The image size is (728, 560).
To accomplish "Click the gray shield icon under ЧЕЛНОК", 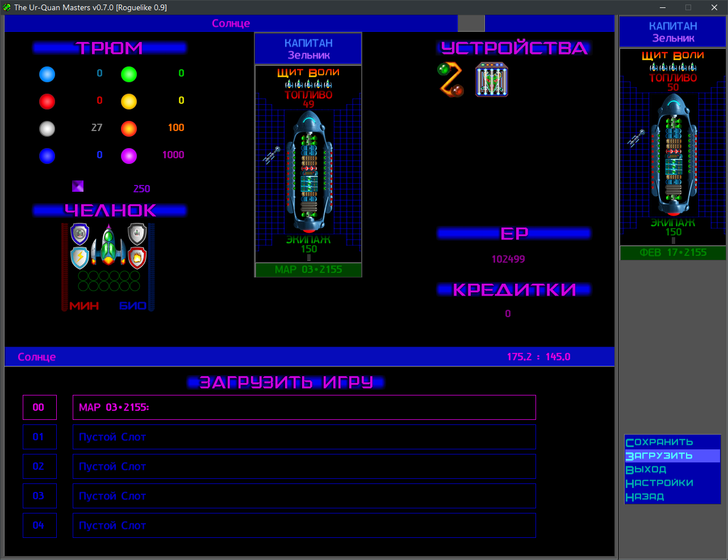I will (137, 234).
